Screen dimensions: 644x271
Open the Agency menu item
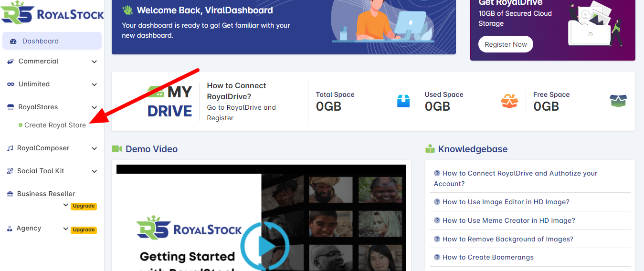point(52,229)
